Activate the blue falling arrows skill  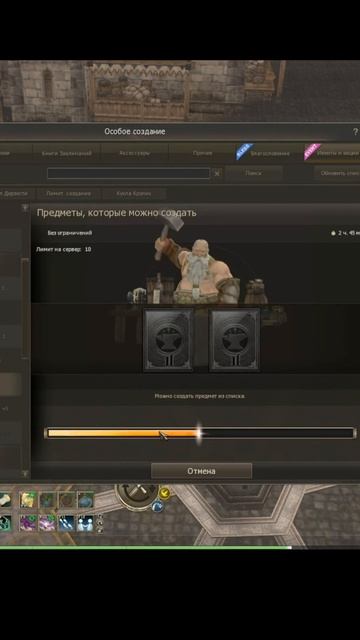(x=67, y=523)
